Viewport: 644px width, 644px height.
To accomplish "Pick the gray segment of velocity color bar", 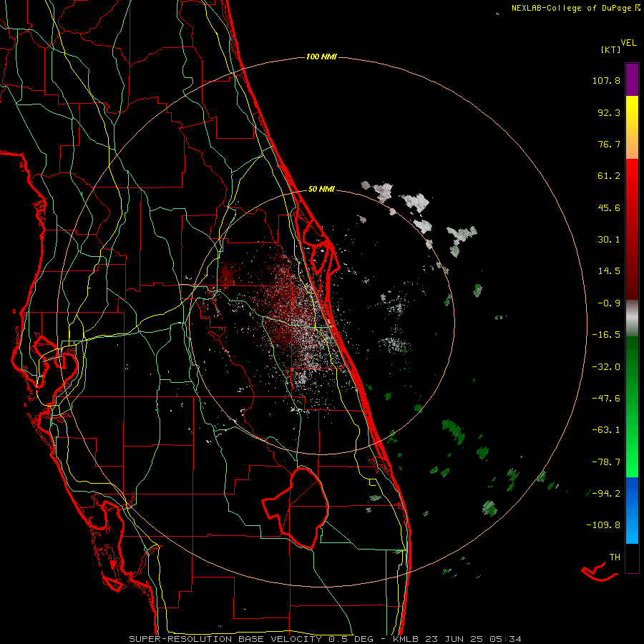I will (x=632, y=318).
